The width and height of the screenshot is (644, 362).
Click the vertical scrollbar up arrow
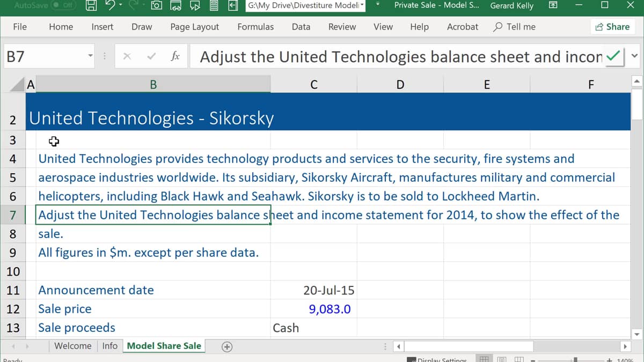click(637, 82)
